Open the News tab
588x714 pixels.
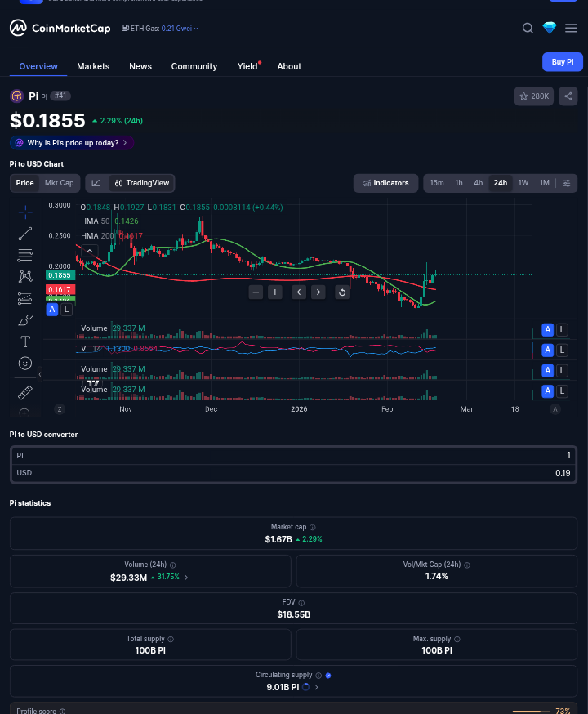tap(140, 66)
